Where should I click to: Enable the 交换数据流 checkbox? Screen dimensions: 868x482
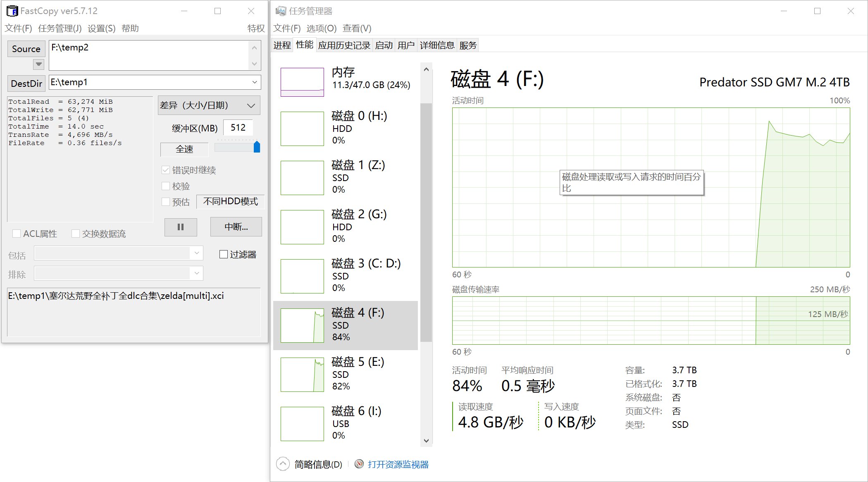[76, 234]
